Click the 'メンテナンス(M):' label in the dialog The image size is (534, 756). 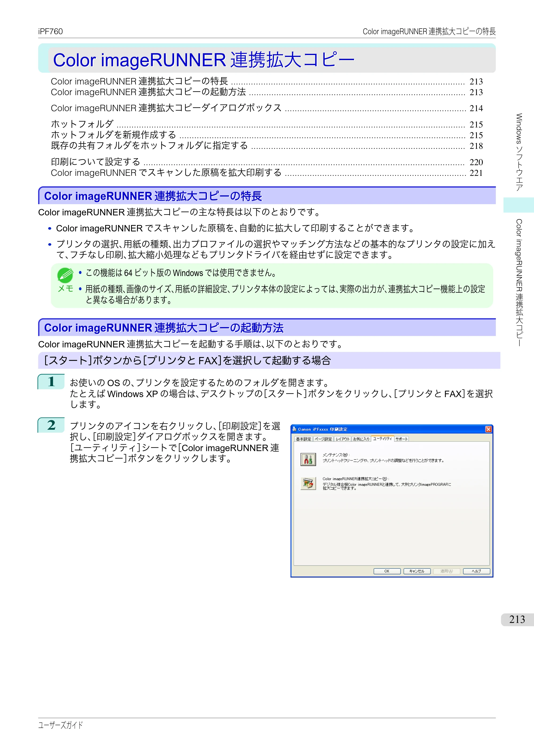click(336, 455)
